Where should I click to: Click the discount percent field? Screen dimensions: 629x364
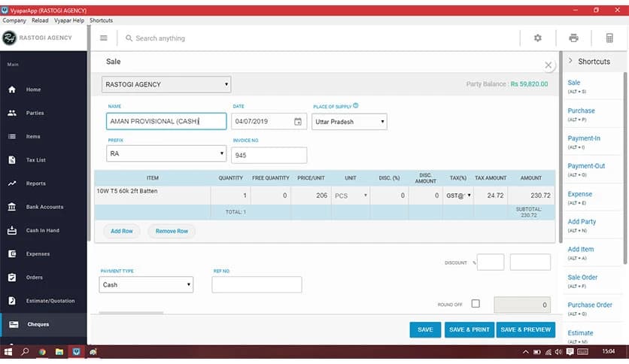[x=491, y=262]
